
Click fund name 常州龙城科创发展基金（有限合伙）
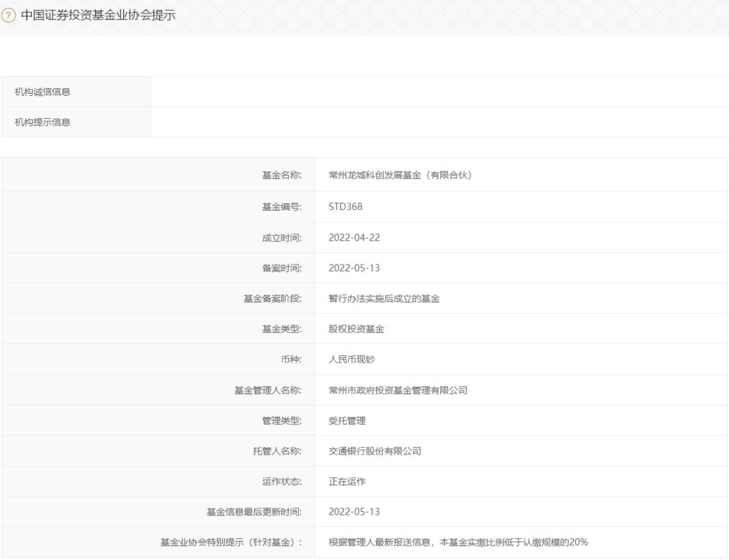pyautogui.click(x=400, y=175)
